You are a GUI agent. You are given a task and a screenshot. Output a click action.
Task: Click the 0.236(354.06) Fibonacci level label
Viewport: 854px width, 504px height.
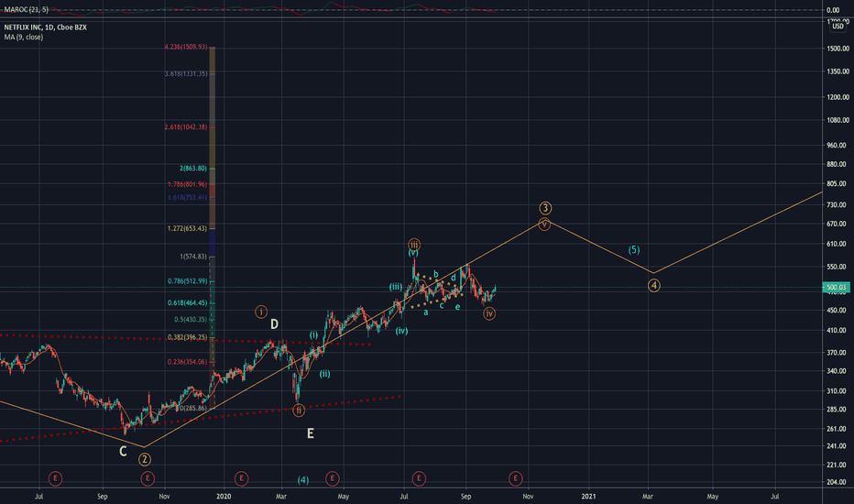point(187,362)
